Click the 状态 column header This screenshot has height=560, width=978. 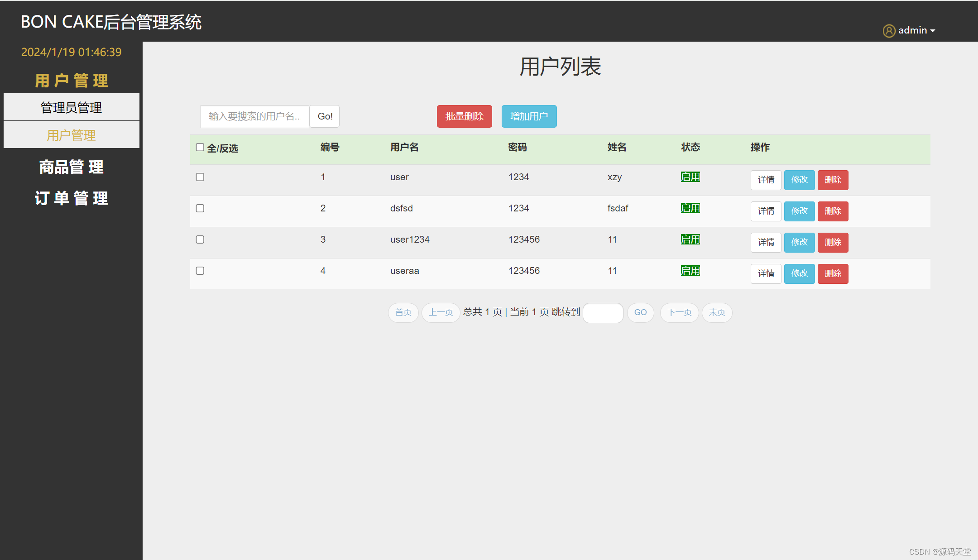691,147
